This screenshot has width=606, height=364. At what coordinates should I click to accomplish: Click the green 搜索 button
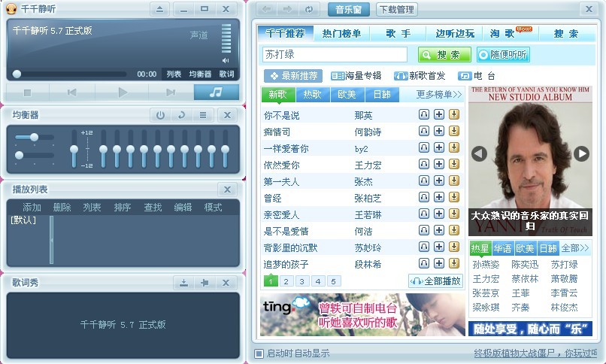point(444,55)
